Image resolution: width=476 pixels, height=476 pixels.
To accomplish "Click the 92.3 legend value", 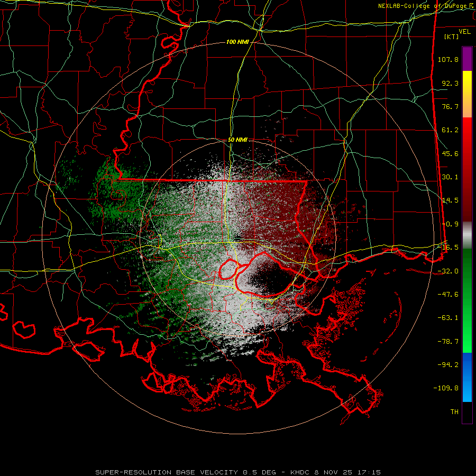I will pos(450,83).
